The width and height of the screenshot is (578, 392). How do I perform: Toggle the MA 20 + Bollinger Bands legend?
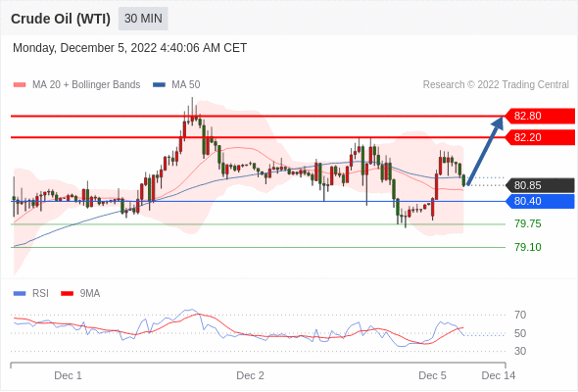click(76, 85)
